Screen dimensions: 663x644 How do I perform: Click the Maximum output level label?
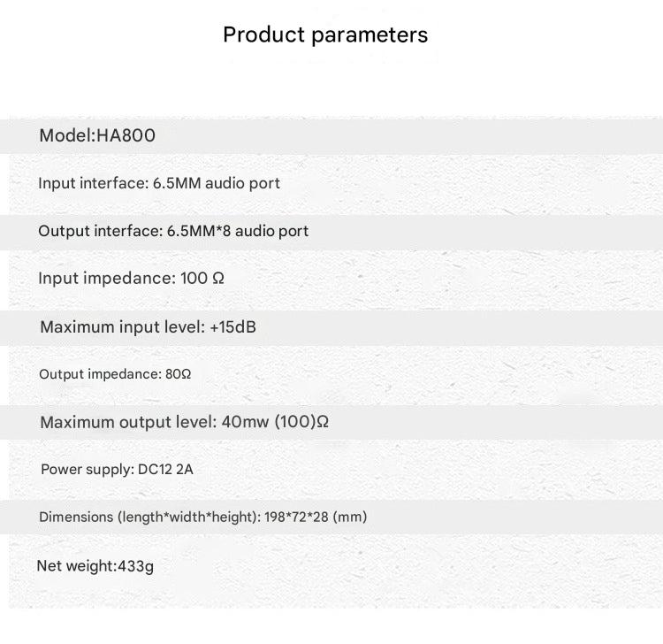pyautogui.click(x=126, y=422)
